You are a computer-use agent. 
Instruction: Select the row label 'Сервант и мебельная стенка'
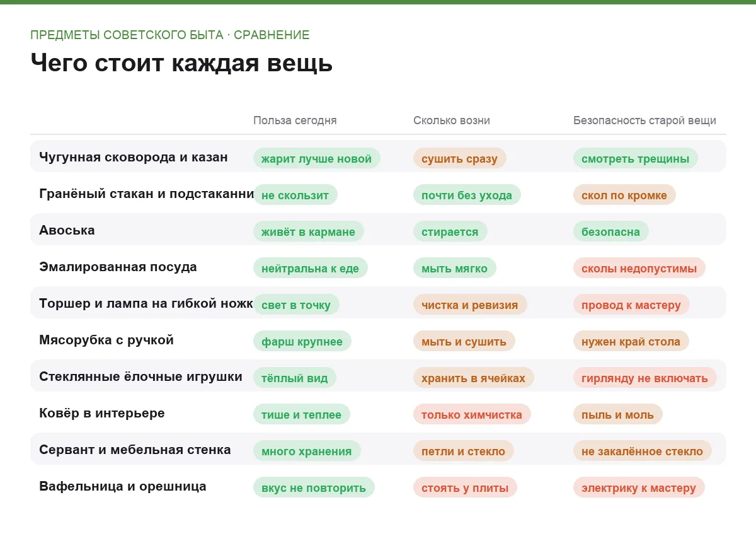pyautogui.click(x=135, y=450)
